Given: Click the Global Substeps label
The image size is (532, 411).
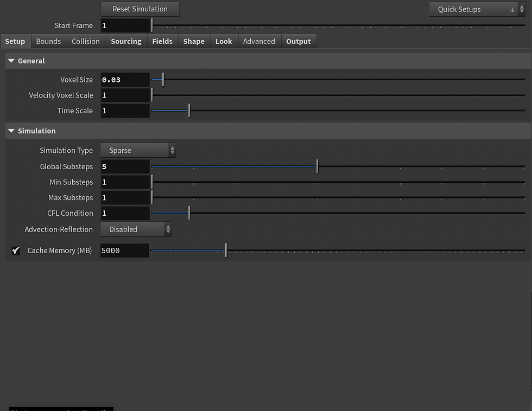Looking at the screenshot, I should [66, 166].
